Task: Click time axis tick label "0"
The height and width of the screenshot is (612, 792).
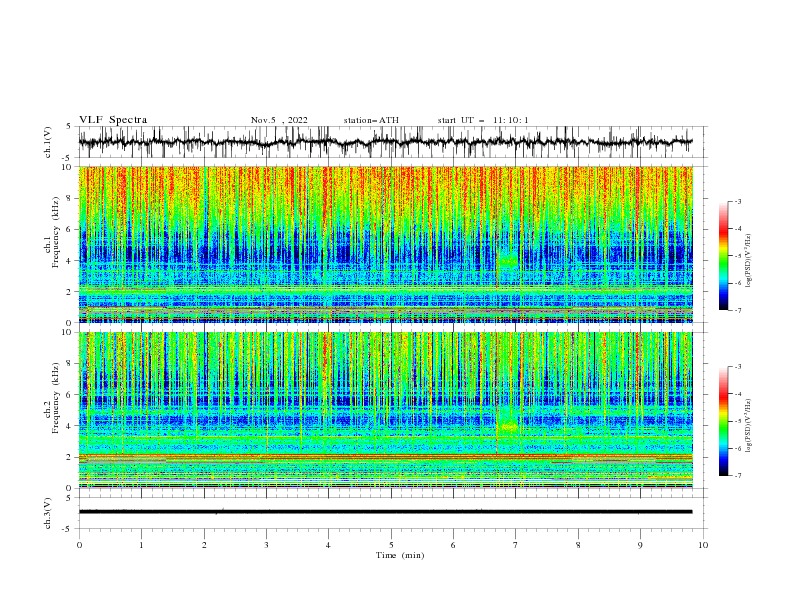Action: coord(79,545)
